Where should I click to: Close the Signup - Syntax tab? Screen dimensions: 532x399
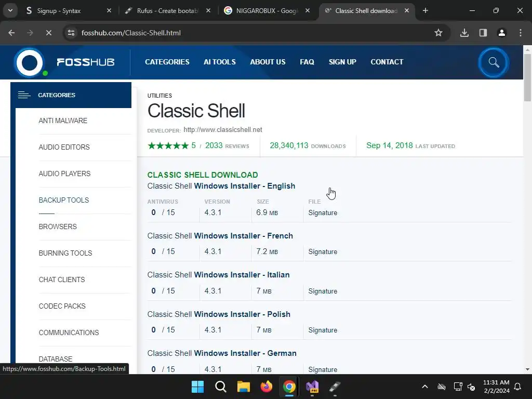[x=109, y=10]
